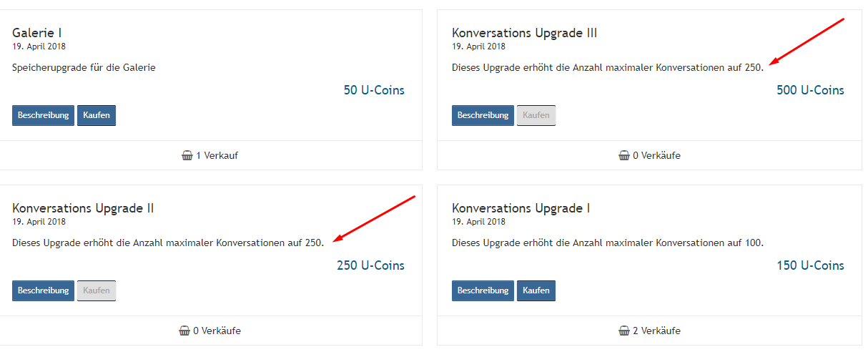This screenshot has height=357, width=868.
Task: Click greyed-out Kaufen for Konversations Upgrade III
Action: (536, 115)
